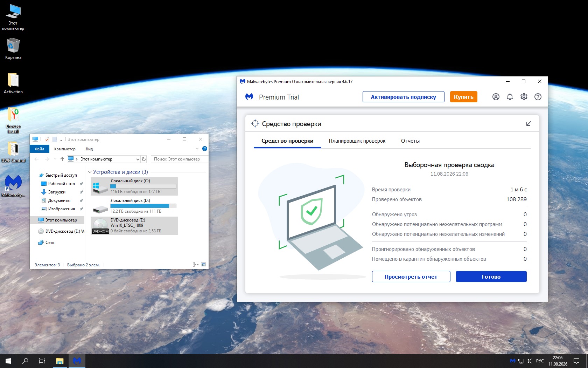Viewport: 588px width, 368px height.
Task: Go back in Explorer navigation
Action: (37, 159)
